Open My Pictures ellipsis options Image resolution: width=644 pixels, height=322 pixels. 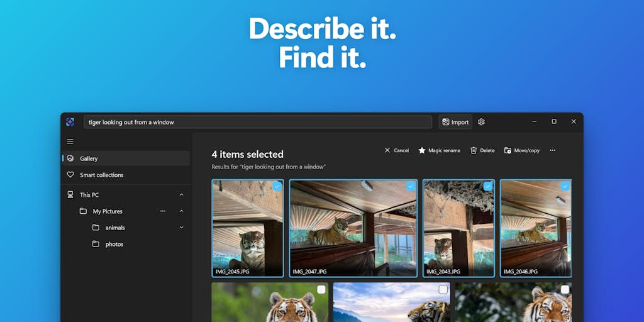pos(163,211)
